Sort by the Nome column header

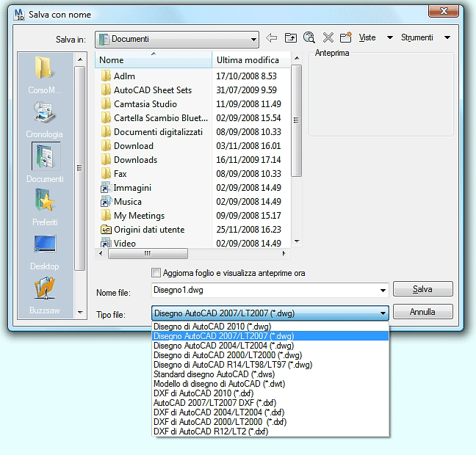154,59
